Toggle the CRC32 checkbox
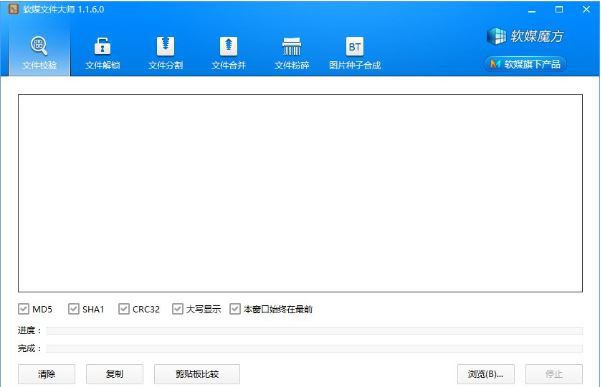 coord(123,309)
